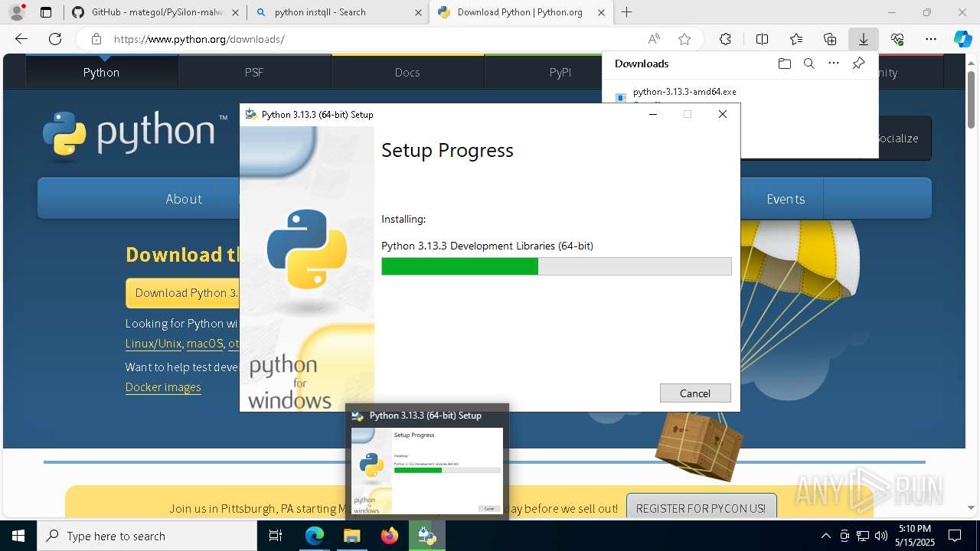Click the Edge profile avatar icon
Image resolution: width=980 pixels, height=551 pixels.
pyautogui.click(x=17, y=12)
